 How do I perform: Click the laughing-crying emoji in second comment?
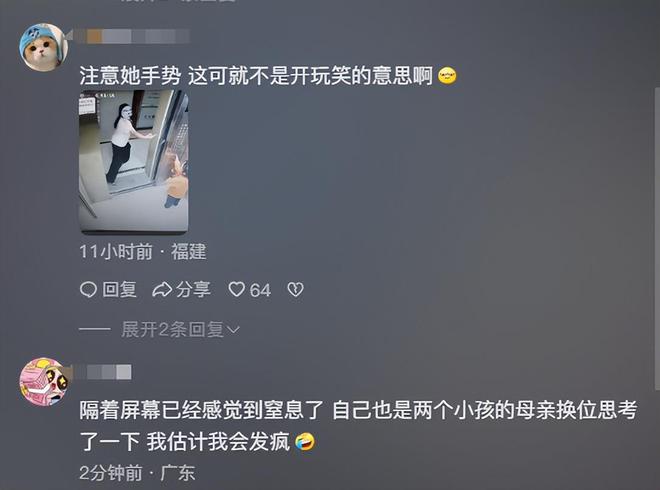click(305, 442)
